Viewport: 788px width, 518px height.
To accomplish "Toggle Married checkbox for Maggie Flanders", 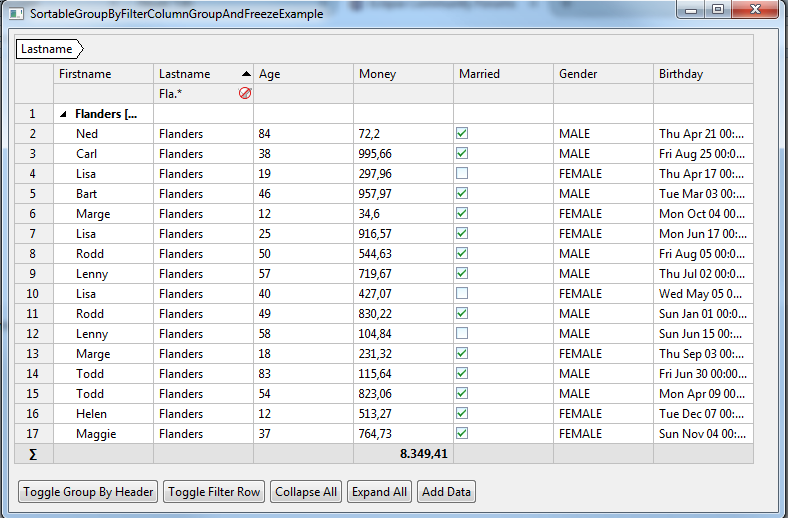I will coord(462,433).
